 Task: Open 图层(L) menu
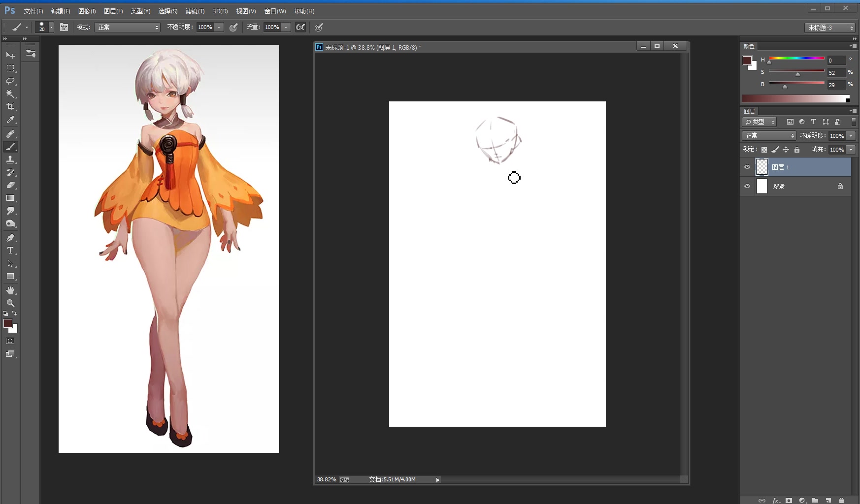[x=113, y=11]
